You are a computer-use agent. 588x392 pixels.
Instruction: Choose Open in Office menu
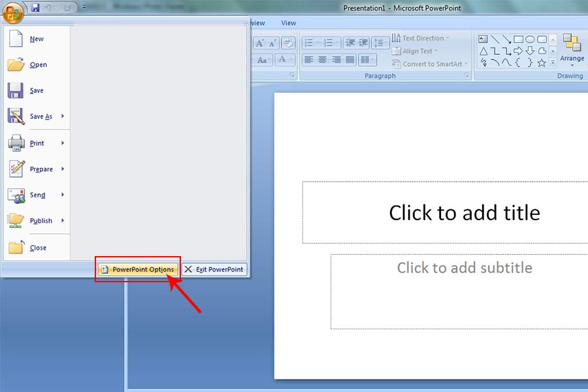[x=37, y=65]
